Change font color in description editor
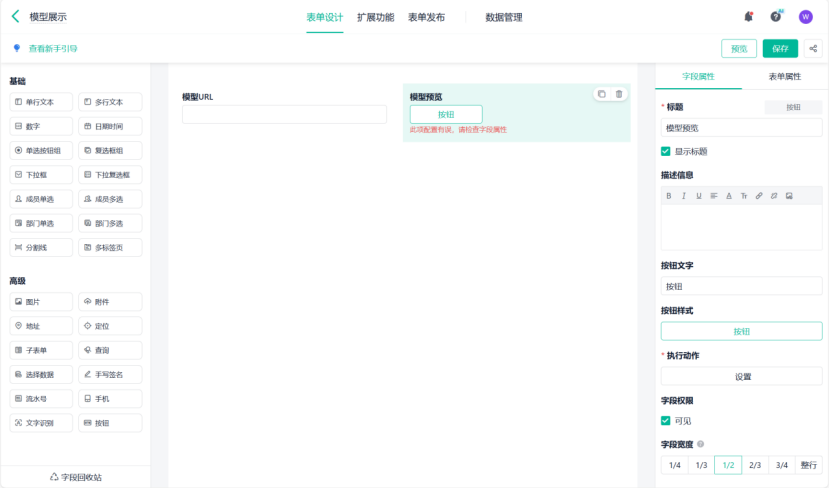The image size is (829, 489). [x=729, y=196]
